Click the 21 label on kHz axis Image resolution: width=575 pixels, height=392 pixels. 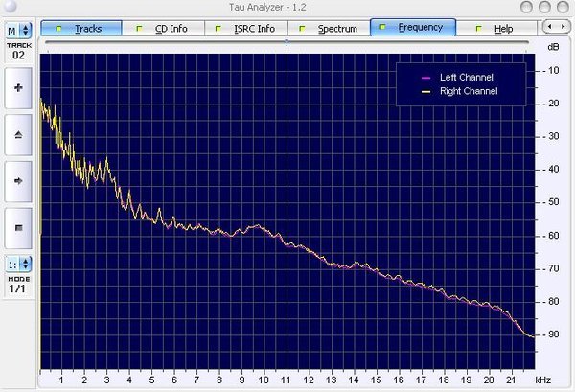[511, 380]
